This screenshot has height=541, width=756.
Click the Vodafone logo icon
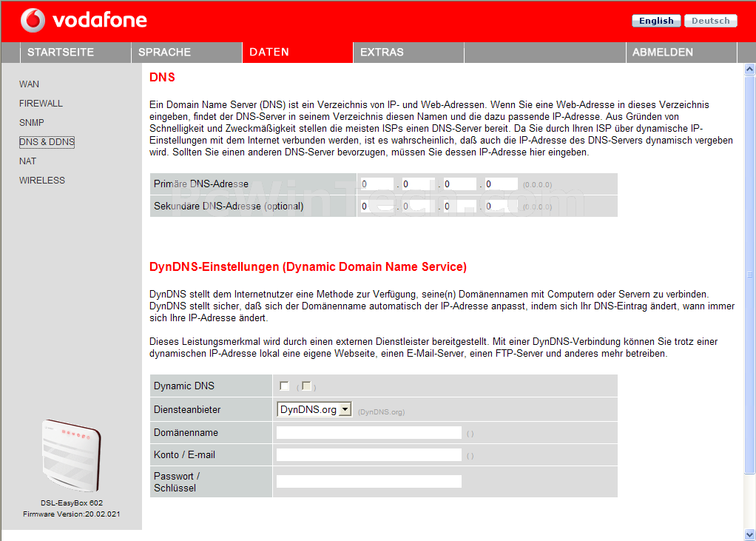click(33, 20)
